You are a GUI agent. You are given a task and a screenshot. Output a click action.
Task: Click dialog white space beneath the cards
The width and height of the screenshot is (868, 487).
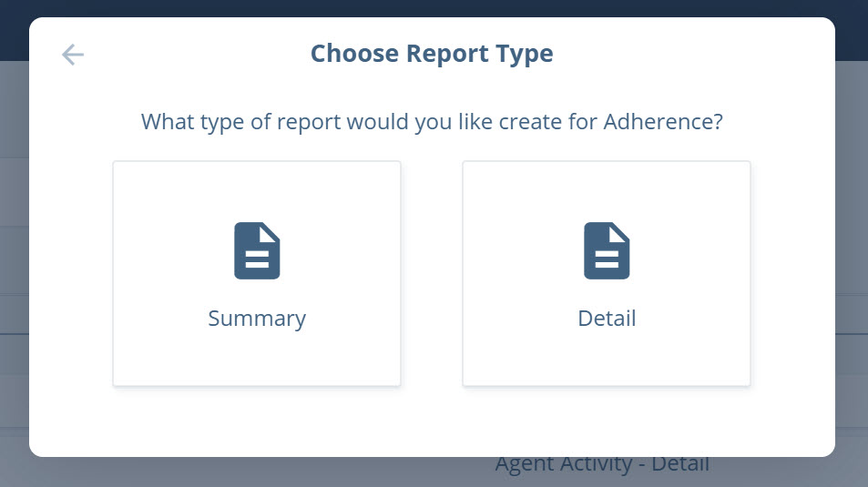(x=432, y=421)
